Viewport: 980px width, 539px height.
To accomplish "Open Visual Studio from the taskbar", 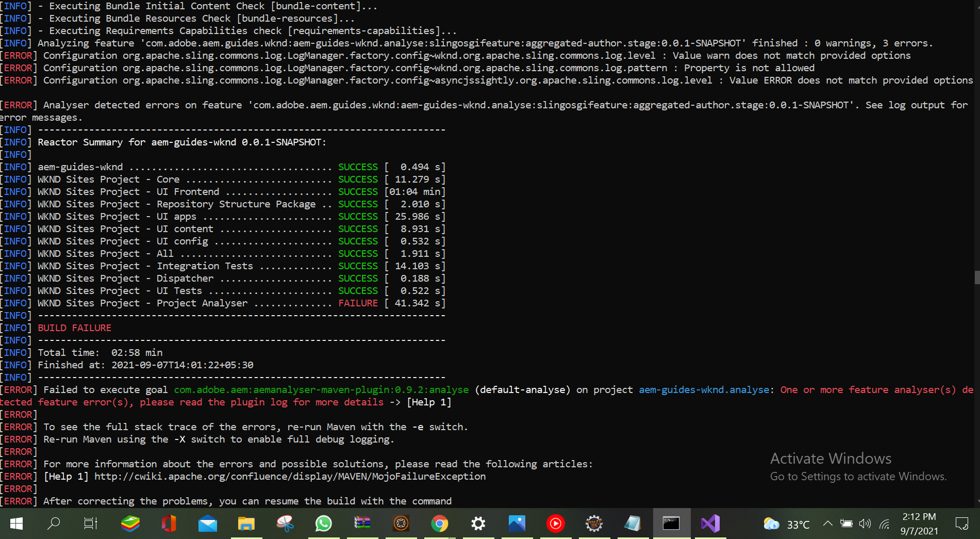I will (710, 524).
